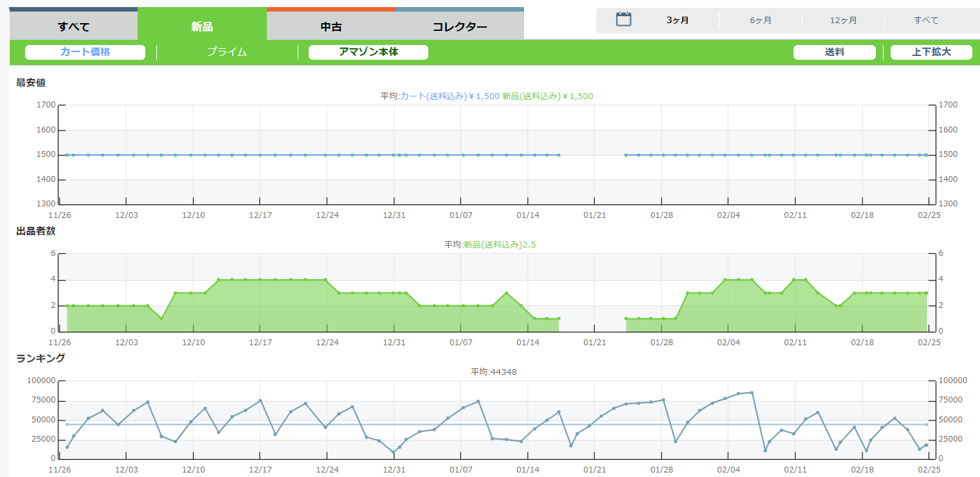This screenshot has width=980, height=477.
Task: Select the 3ヶ月 time range
Action: click(x=677, y=21)
